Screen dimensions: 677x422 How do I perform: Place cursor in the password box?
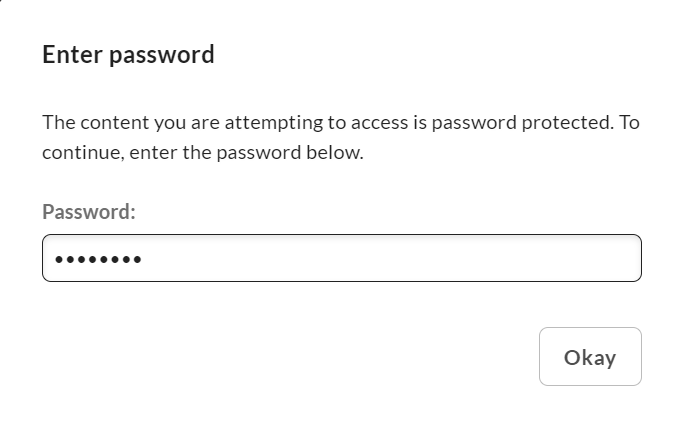click(341, 258)
